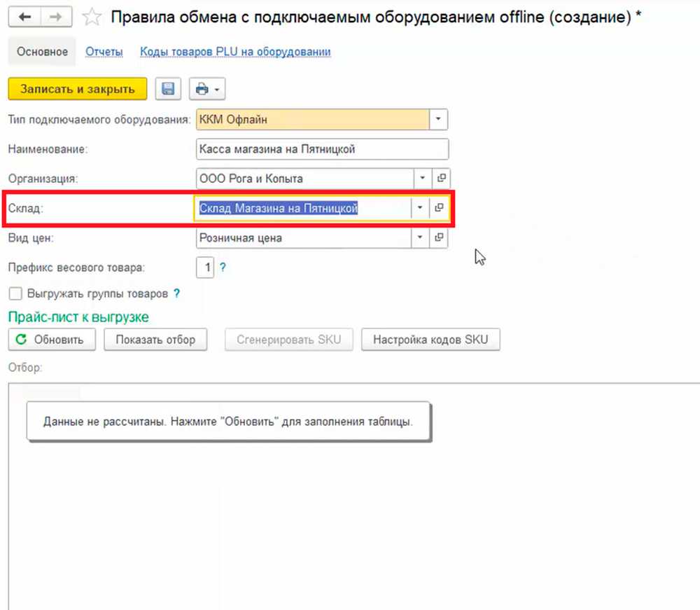Open Коды товаров PLU на оборудовании tab
Screen dimensions: 700x610
coord(235,52)
